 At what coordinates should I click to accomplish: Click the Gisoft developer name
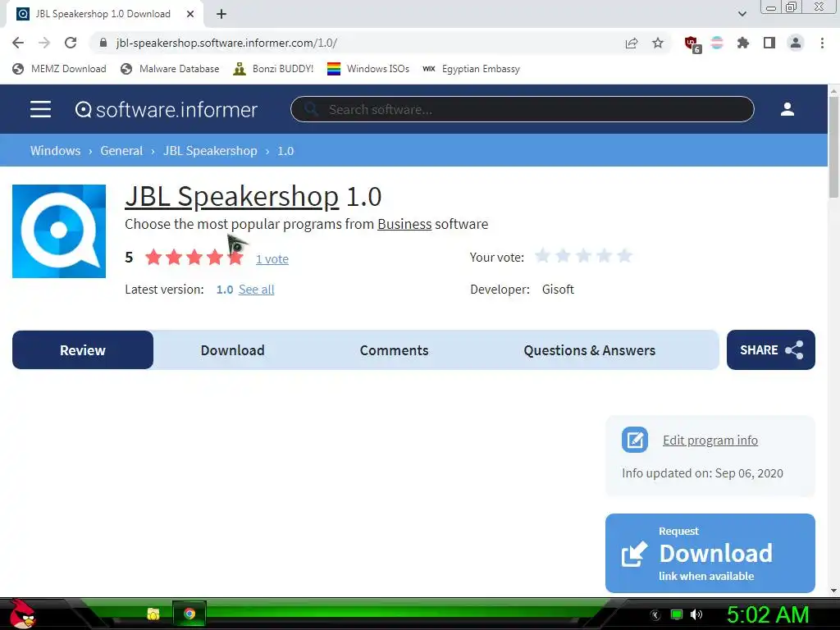coord(558,290)
